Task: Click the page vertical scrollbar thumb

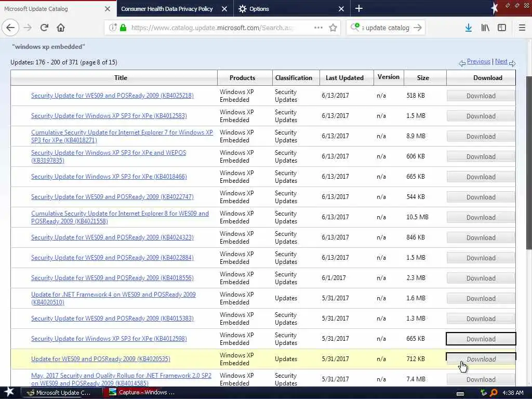Action: click(x=529, y=163)
